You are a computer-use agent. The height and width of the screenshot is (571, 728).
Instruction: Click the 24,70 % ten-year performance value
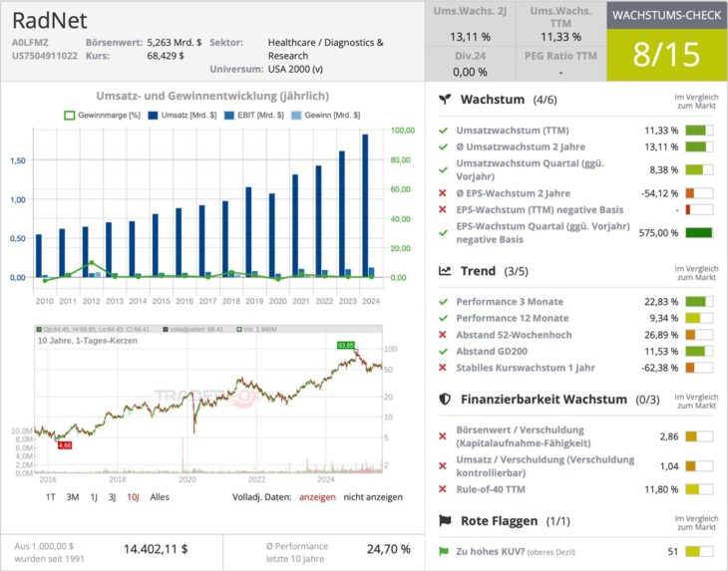[x=389, y=549]
